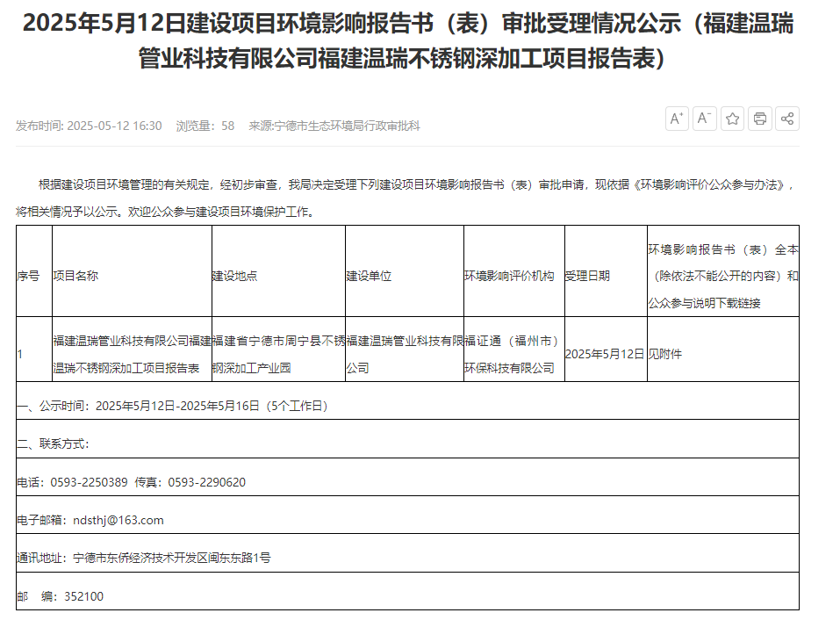
Task: Increase font size with A+ icon
Action: (x=677, y=119)
